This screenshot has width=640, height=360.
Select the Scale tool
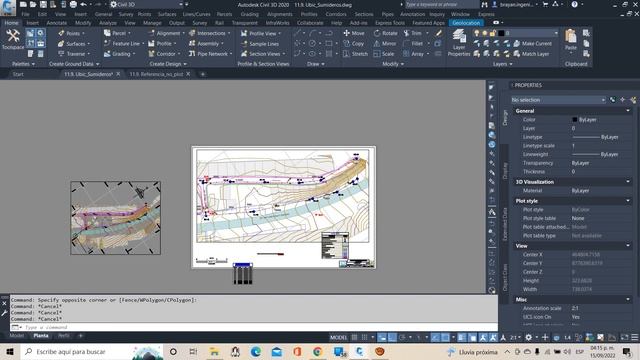(384, 53)
